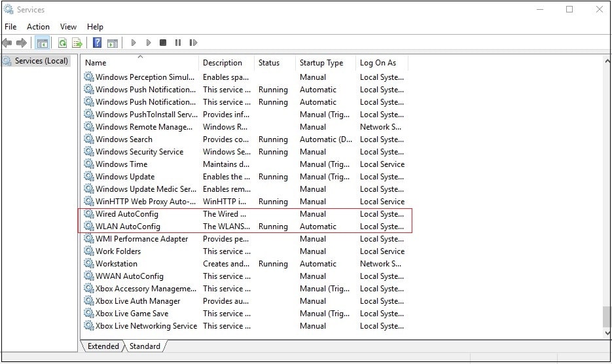612x364 pixels.
Task: Click the Show/Hide Action Pane icon
Action: tap(113, 43)
